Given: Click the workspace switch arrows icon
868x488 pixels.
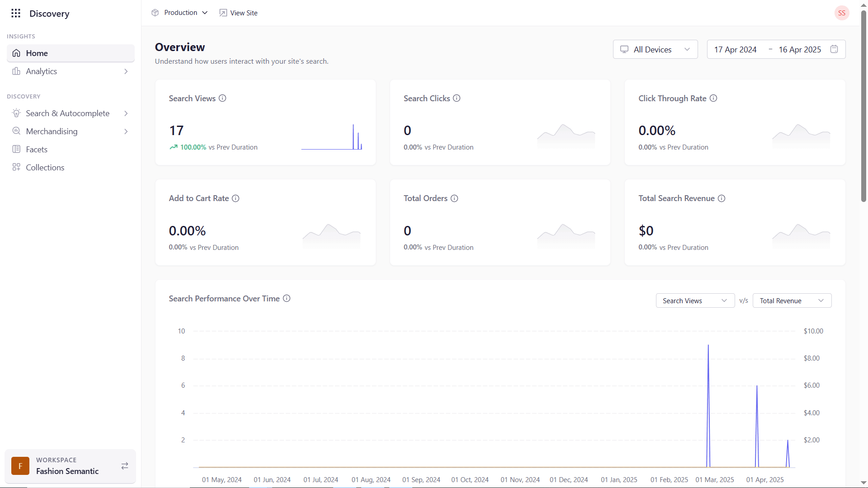Looking at the screenshot, I should point(125,466).
